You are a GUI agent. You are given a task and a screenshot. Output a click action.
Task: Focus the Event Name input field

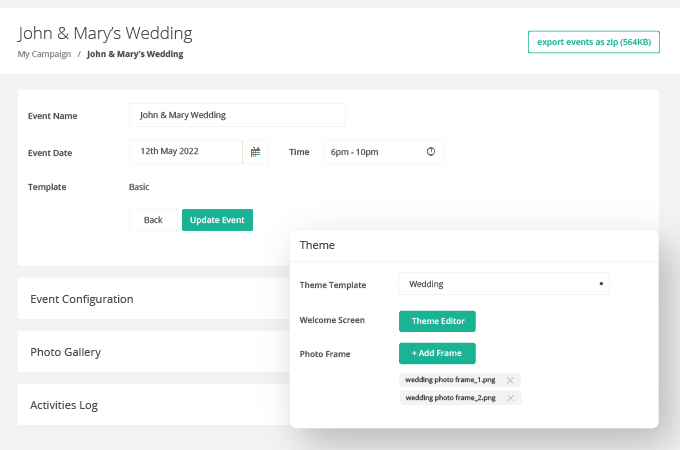pyautogui.click(x=237, y=115)
